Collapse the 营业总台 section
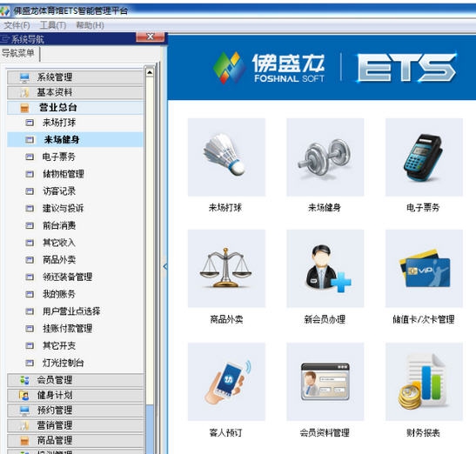The height and width of the screenshot is (454, 476). tap(75, 108)
